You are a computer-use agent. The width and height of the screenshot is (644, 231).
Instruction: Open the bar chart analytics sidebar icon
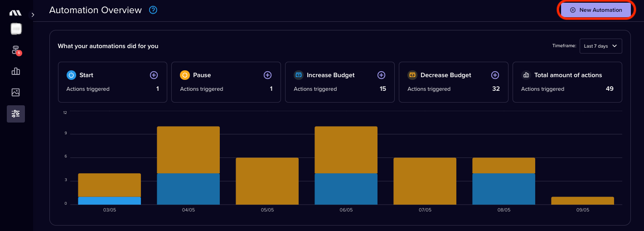[16, 71]
